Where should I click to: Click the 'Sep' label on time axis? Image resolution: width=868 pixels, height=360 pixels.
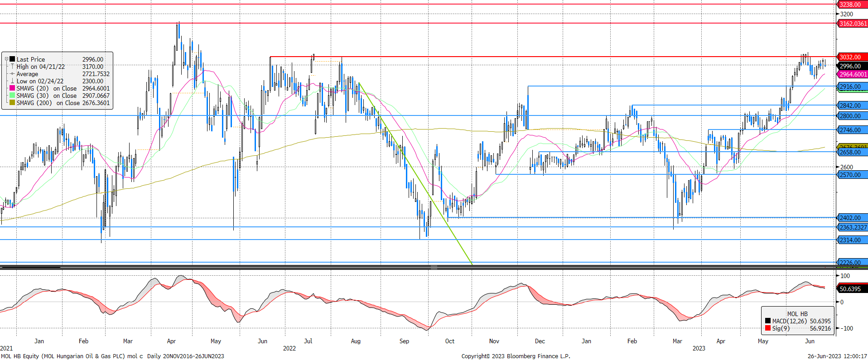coord(404,341)
